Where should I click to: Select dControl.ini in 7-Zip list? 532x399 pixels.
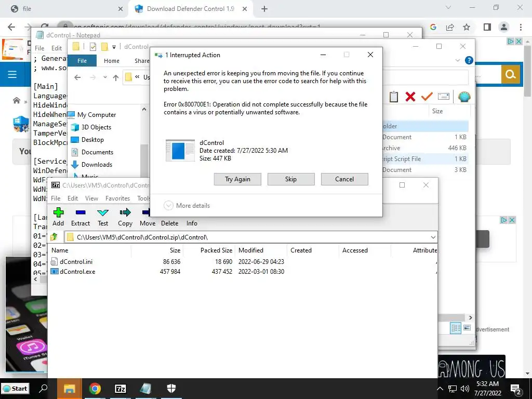[x=76, y=262]
